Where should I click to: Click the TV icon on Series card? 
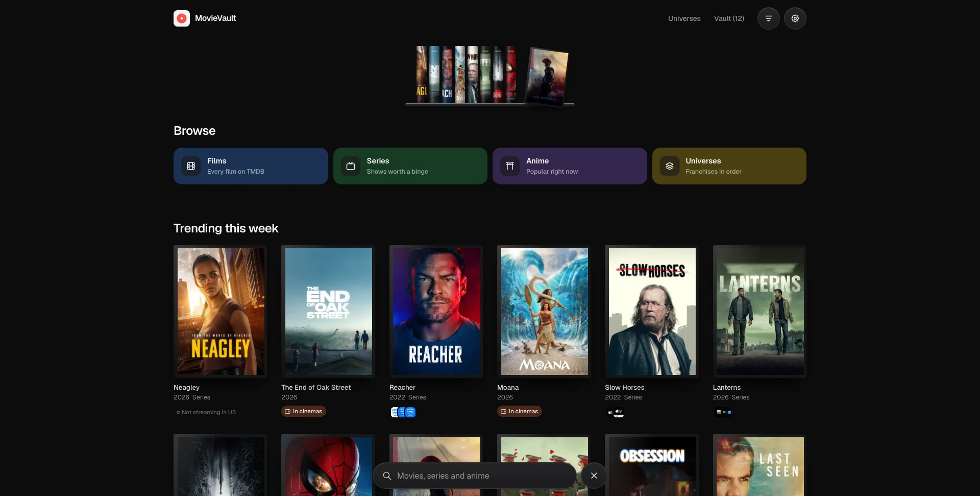[351, 166]
